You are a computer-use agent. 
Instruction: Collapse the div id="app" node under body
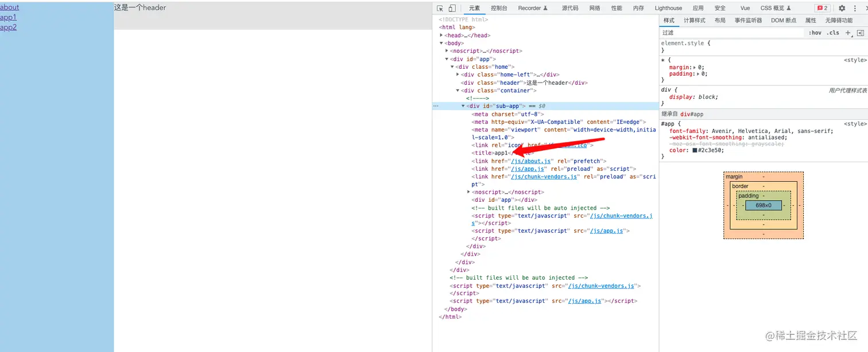click(447, 58)
